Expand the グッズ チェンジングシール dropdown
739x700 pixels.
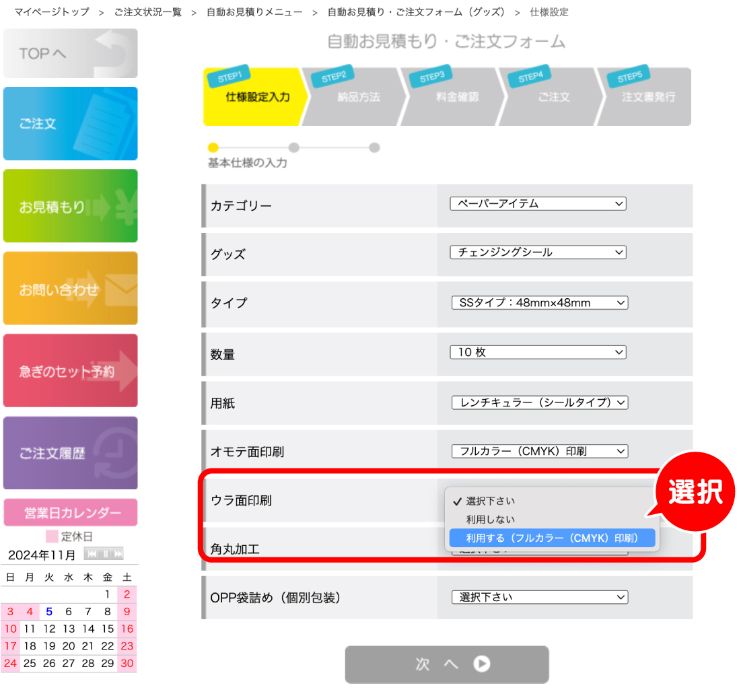(x=538, y=252)
